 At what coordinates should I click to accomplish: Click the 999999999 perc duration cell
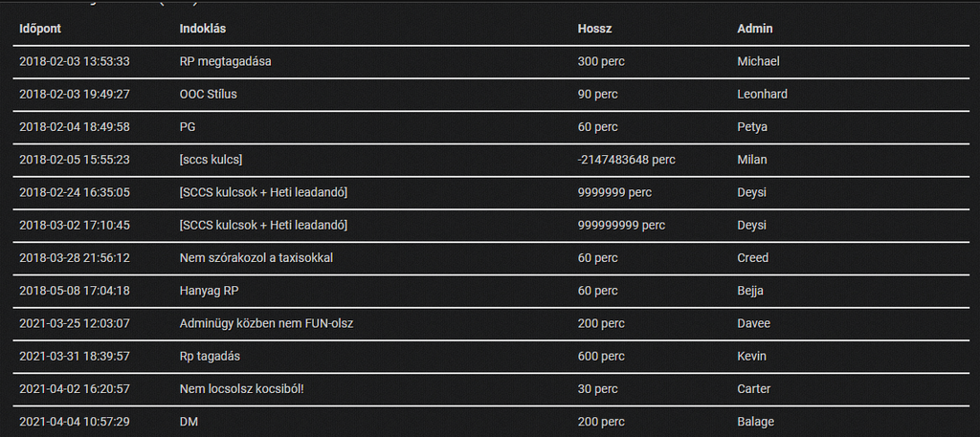621,225
